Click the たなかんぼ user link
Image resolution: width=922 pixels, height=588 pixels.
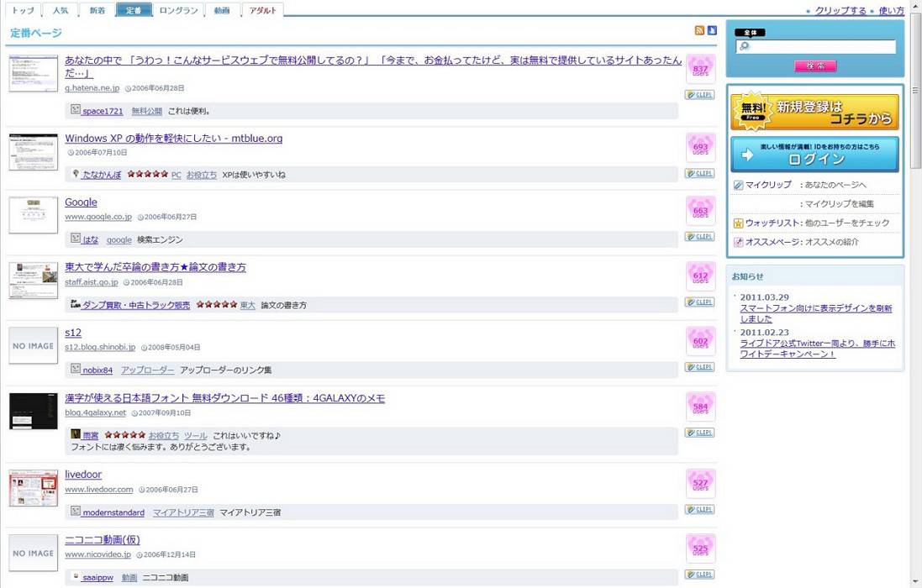pyautogui.click(x=102, y=175)
